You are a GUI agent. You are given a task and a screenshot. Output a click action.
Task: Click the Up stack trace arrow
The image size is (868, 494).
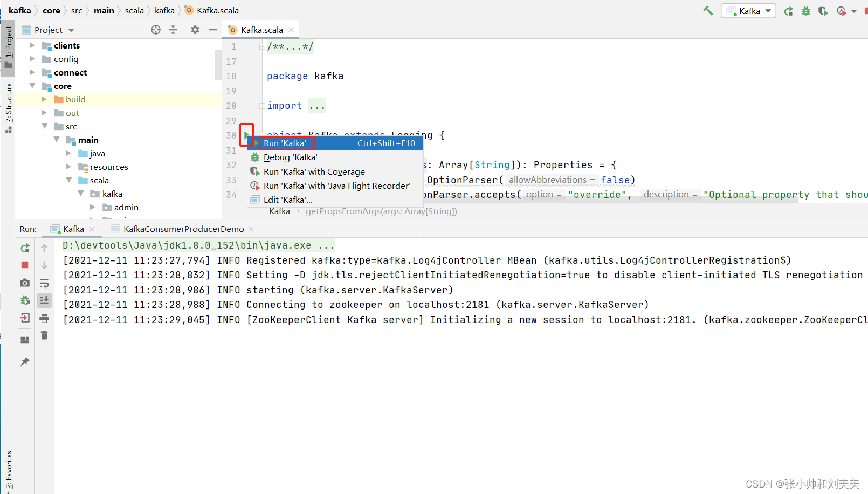coord(44,248)
